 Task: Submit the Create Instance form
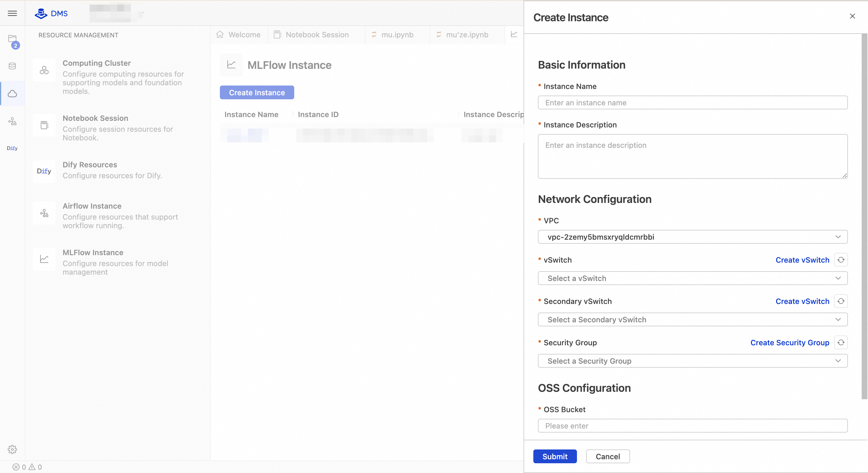pos(555,456)
